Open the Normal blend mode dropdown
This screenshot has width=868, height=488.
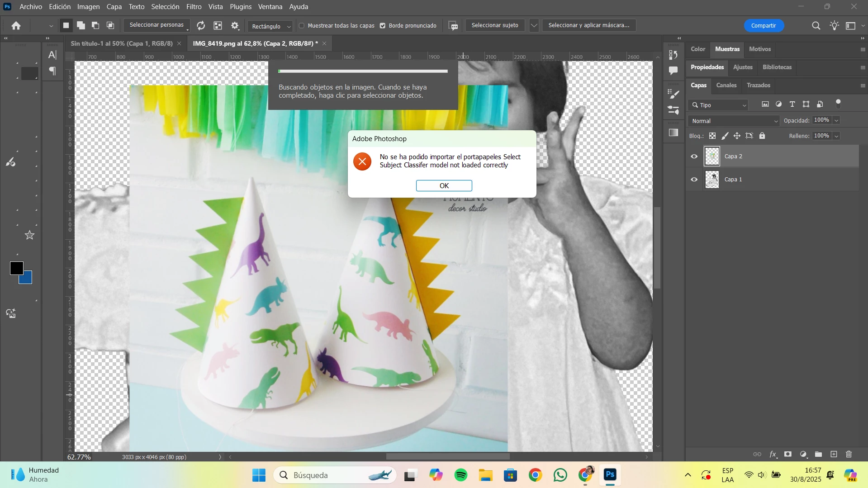pyautogui.click(x=734, y=121)
